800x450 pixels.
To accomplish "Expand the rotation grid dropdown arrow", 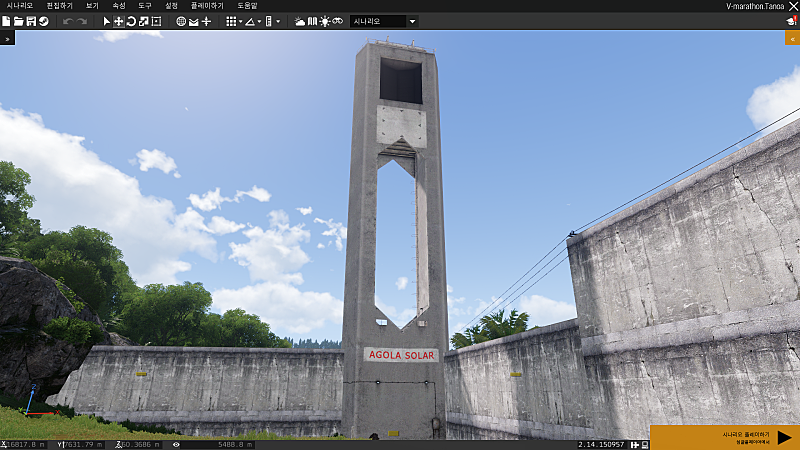I will click(259, 21).
